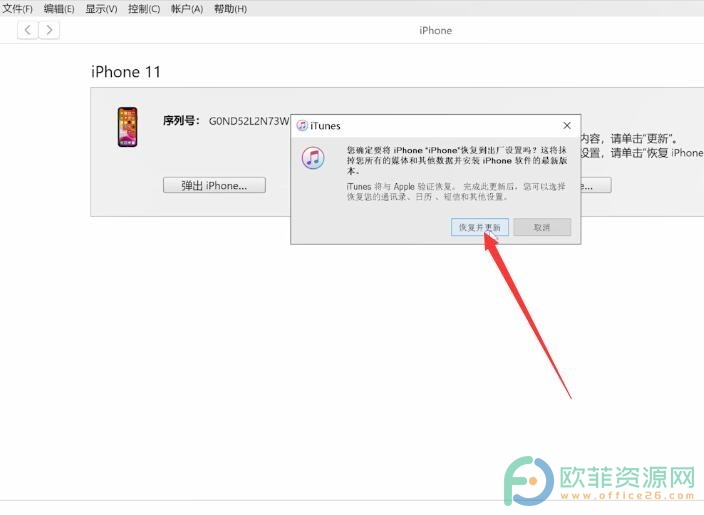Screen dimensions: 704x515
Task: Select the serial number text G0ND52L2N73W
Action: (x=249, y=121)
